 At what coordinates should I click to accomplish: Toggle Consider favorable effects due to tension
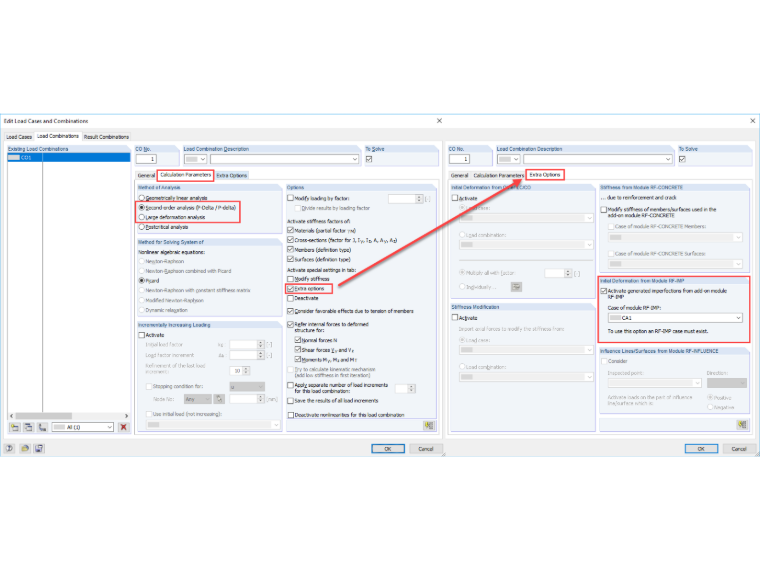(290, 311)
